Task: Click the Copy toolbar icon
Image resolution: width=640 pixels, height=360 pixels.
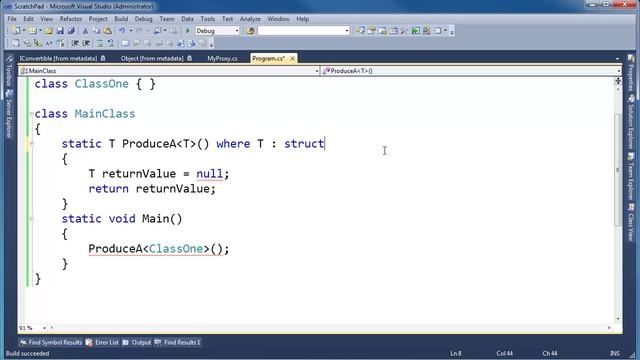Action: tap(96, 31)
